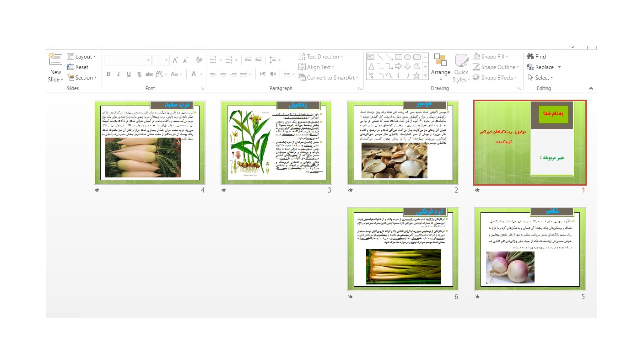Image resolution: width=643 pixels, height=364 pixels.
Task: Open the Select dropdown
Action: (540, 78)
